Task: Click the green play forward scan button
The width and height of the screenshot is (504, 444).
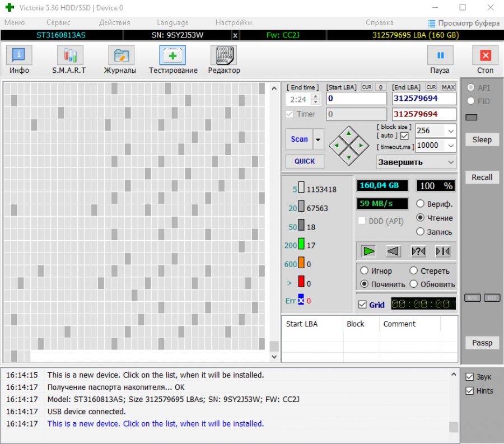Action: tap(367, 251)
